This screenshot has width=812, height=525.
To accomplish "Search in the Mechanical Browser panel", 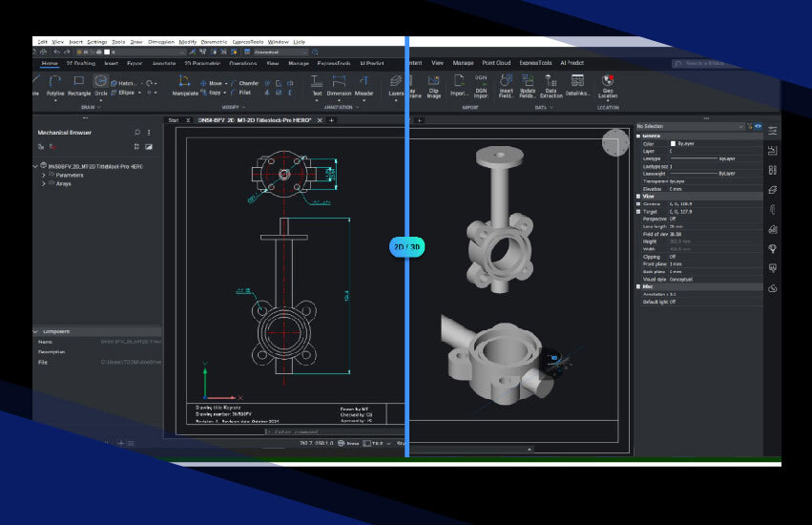I will click(x=137, y=133).
